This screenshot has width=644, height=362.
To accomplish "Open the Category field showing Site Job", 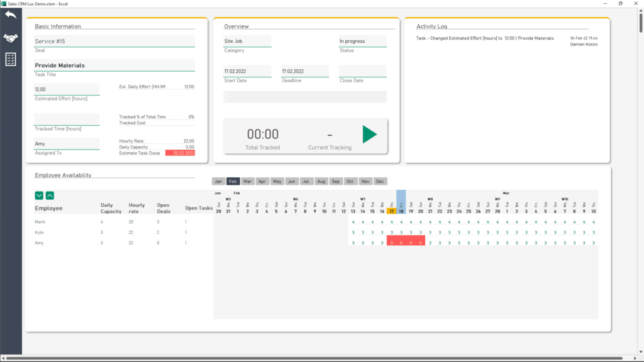I will pyautogui.click(x=247, y=40).
